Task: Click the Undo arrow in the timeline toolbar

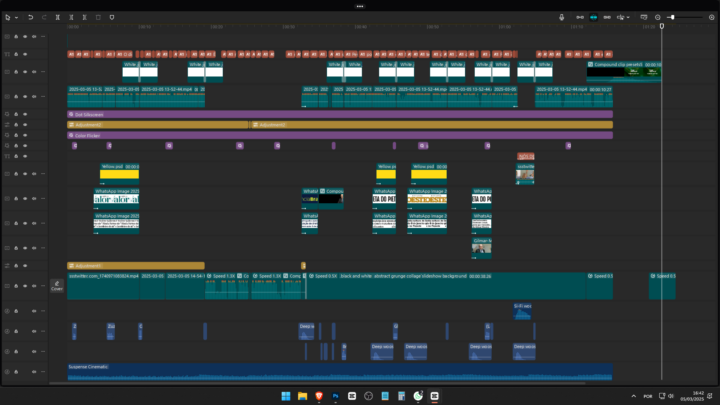Action: pos(31,17)
